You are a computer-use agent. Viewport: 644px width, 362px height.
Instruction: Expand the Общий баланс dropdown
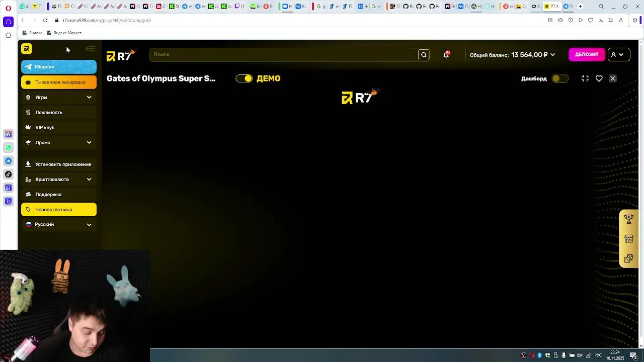tap(512, 55)
